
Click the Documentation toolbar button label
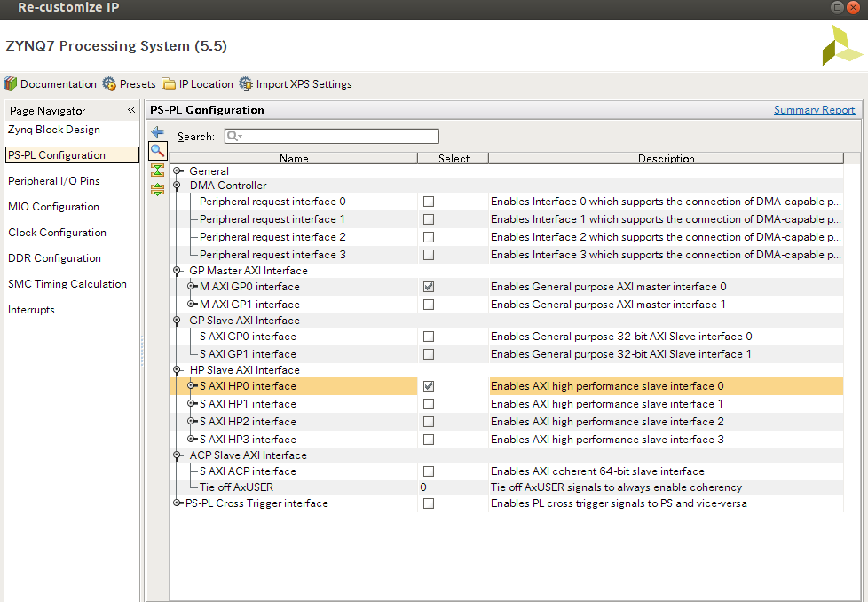coord(59,84)
